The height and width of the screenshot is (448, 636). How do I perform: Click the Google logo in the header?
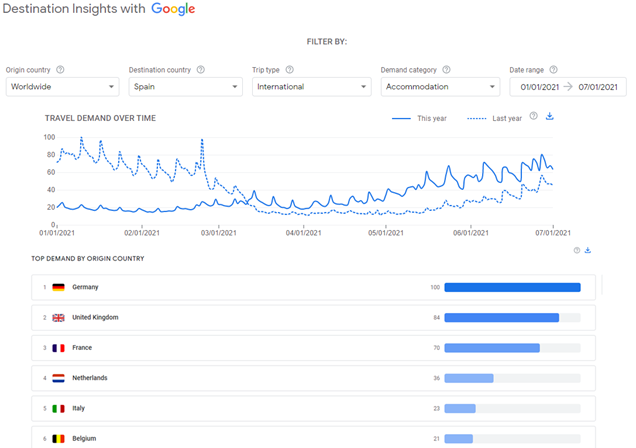click(x=173, y=9)
